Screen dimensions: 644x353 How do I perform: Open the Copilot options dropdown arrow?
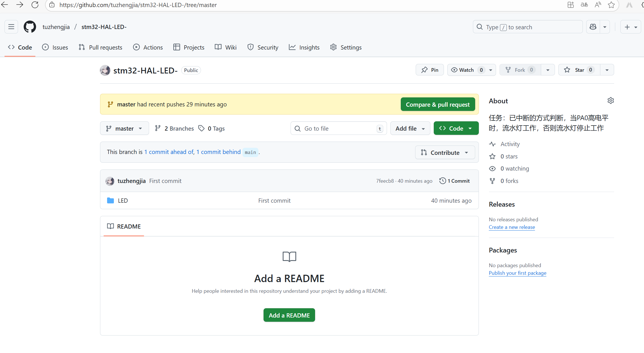(x=605, y=27)
